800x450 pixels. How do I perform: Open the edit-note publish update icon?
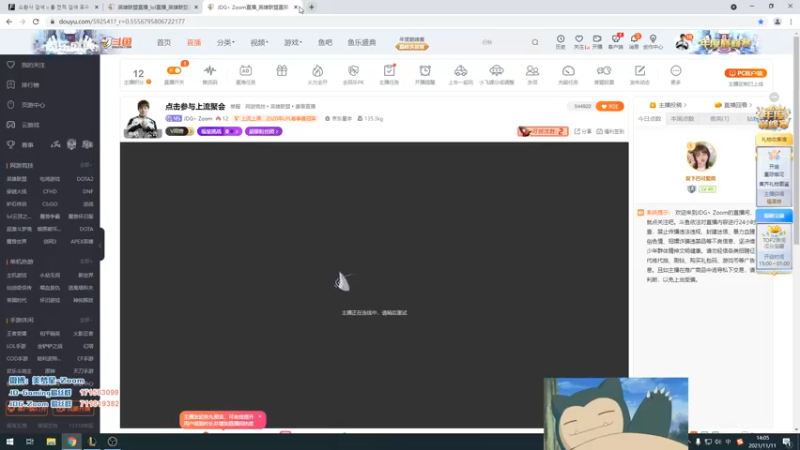click(x=640, y=70)
